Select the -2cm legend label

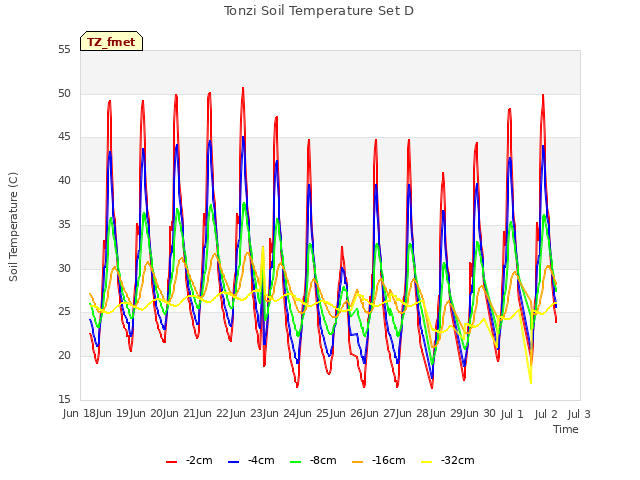coord(199,460)
